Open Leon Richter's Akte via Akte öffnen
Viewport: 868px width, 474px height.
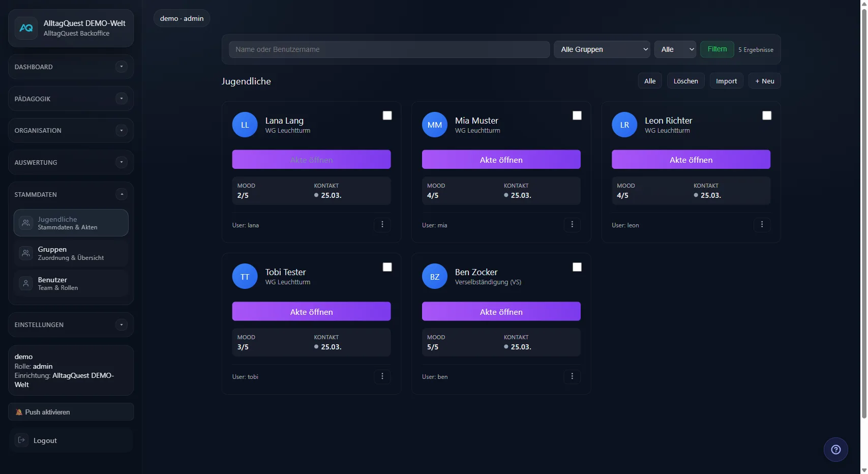point(691,159)
